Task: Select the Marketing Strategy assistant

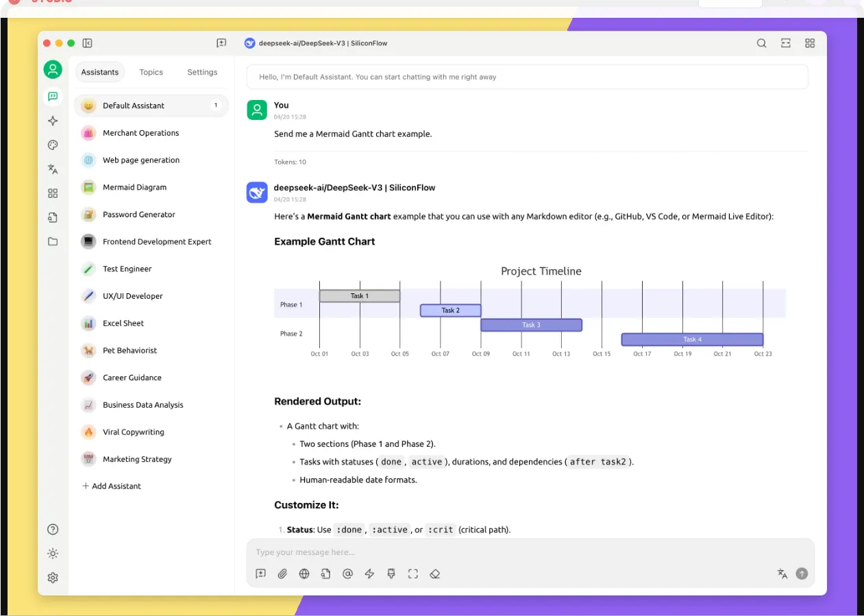Action: pyautogui.click(x=151, y=459)
